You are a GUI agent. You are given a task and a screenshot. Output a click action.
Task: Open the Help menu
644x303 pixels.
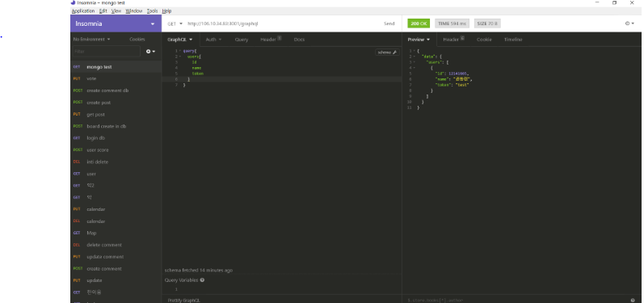click(166, 11)
